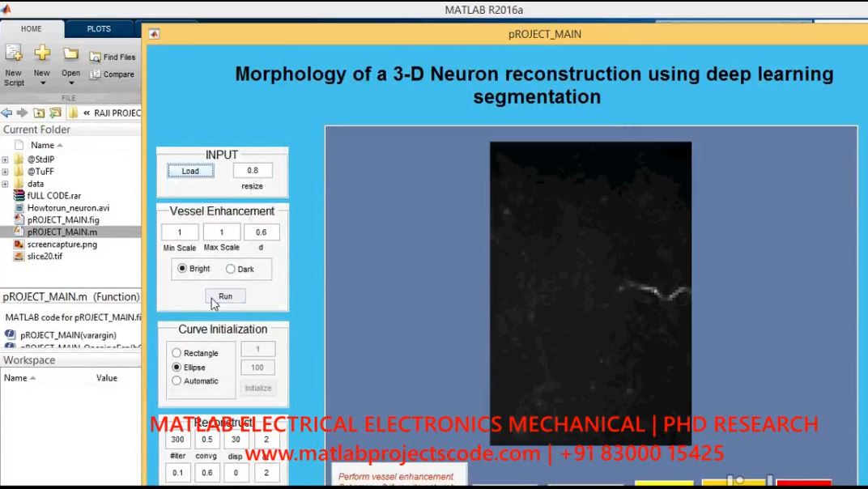The width and height of the screenshot is (868, 489).
Task: Expand the @TuFF folder
Action: pos(5,172)
